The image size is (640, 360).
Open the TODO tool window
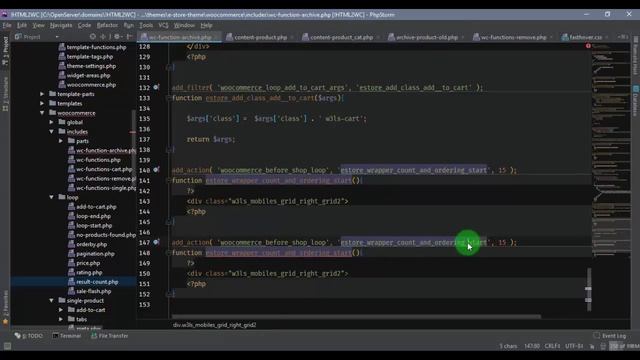[29, 336]
